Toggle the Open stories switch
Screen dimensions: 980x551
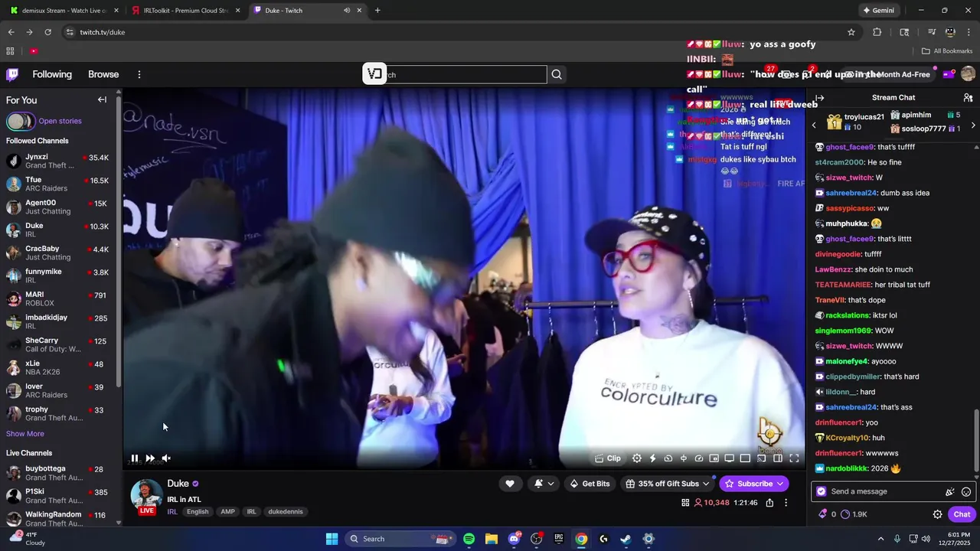click(21, 121)
